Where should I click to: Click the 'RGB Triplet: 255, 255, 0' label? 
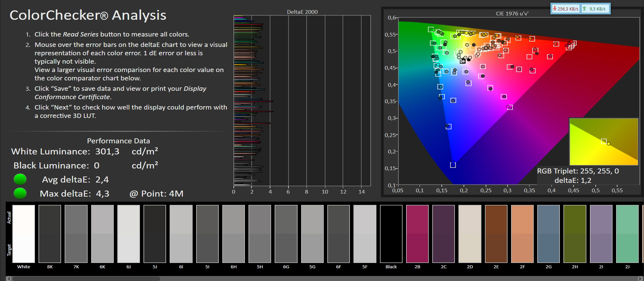[x=578, y=171]
